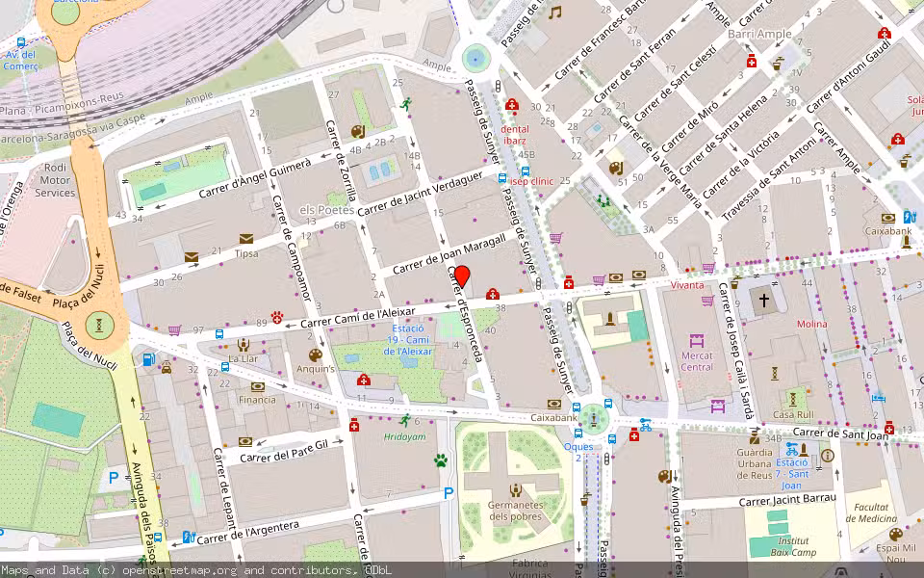Select the bus stop icon beside isep clínic
Viewport: 924px width, 578px height.
point(501,178)
